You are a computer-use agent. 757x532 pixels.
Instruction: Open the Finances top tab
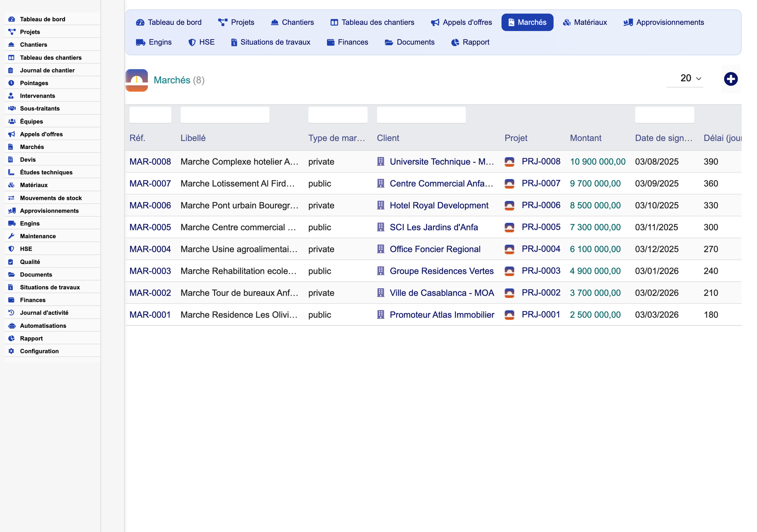tap(347, 42)
